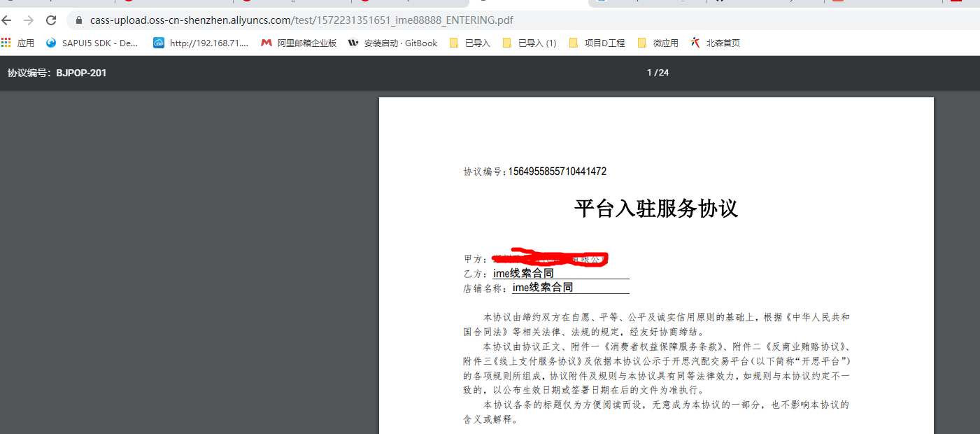Screen dimensions: 980x434
Task: Click 乙方 value ime线索合同
Action: 523,273
